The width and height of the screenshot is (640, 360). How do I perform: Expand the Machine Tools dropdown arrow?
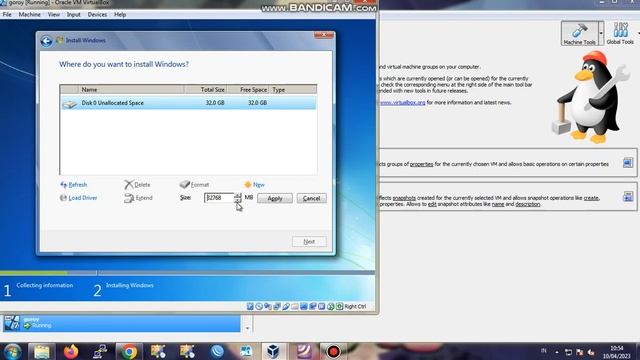pos(601,33)
